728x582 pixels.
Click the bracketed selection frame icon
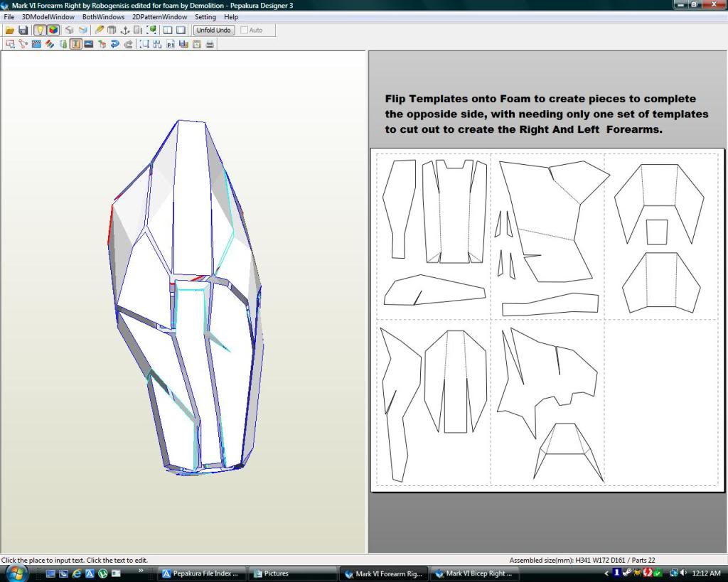coord(144,44)
